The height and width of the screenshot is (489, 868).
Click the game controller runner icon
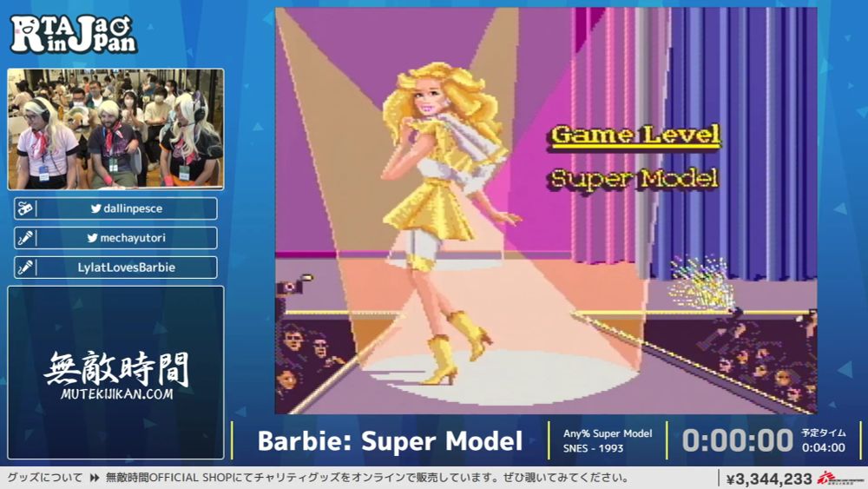(25, 208)
